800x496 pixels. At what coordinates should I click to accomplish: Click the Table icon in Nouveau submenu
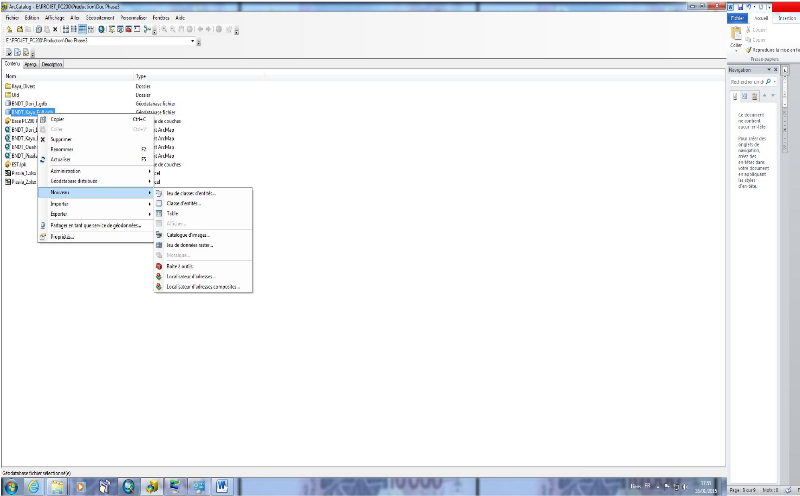point(159,213)
